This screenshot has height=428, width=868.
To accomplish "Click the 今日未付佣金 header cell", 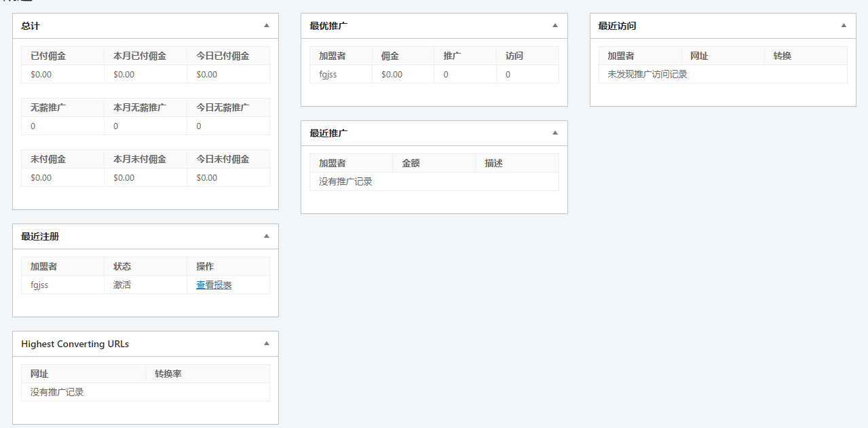I will click(223, 159).
